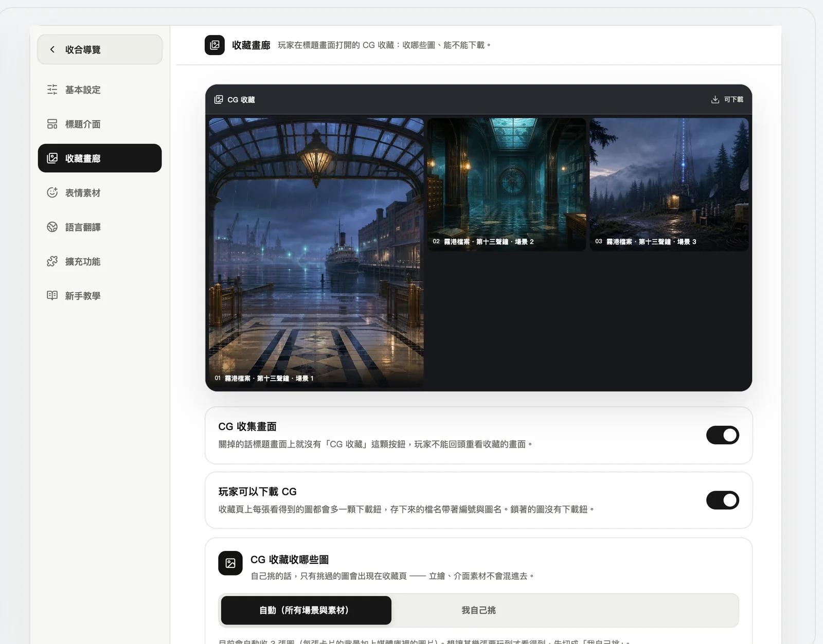823x644 pixels.
Task: Select 自動（所有場景與素材）option
Action: click(x=306, y=610)
